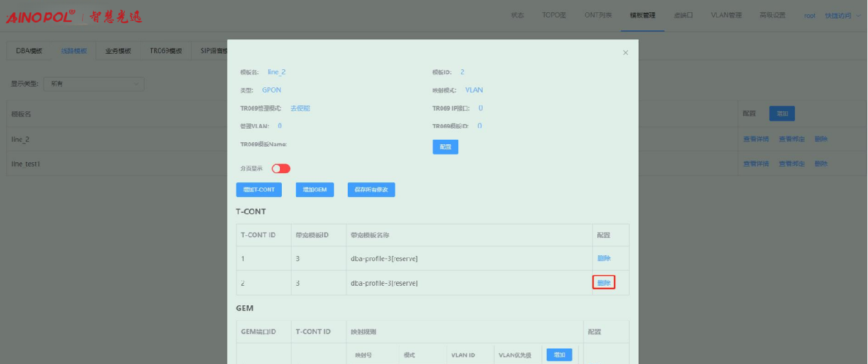Close the line_2 template detail dialog
This screenshot has width=868, height=364.
pos(625,53)
